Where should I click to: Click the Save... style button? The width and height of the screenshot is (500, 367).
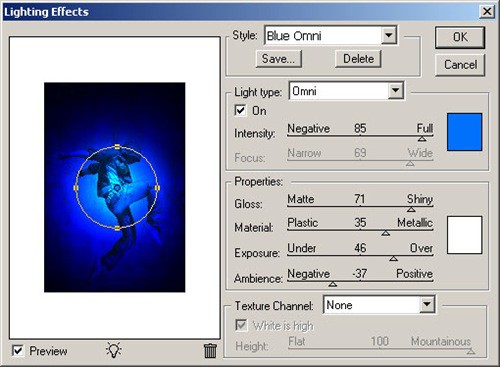coord(279,59)
